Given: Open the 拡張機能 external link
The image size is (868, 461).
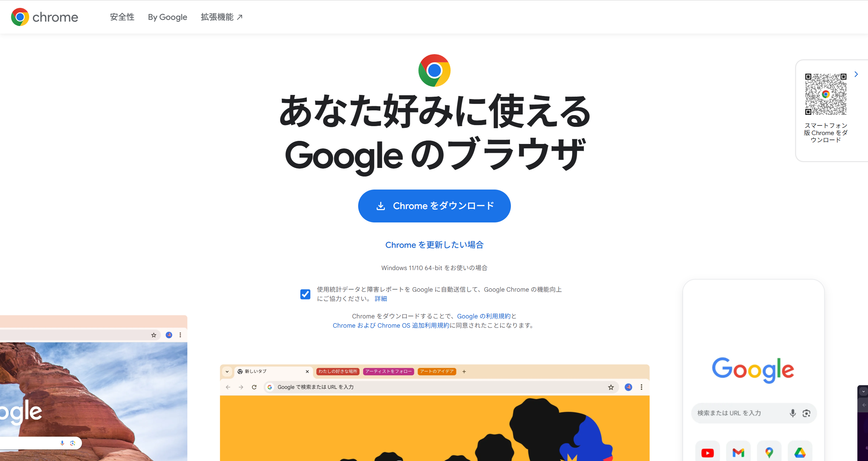Looking at the screenshot, I should click(x=222, y=17).
